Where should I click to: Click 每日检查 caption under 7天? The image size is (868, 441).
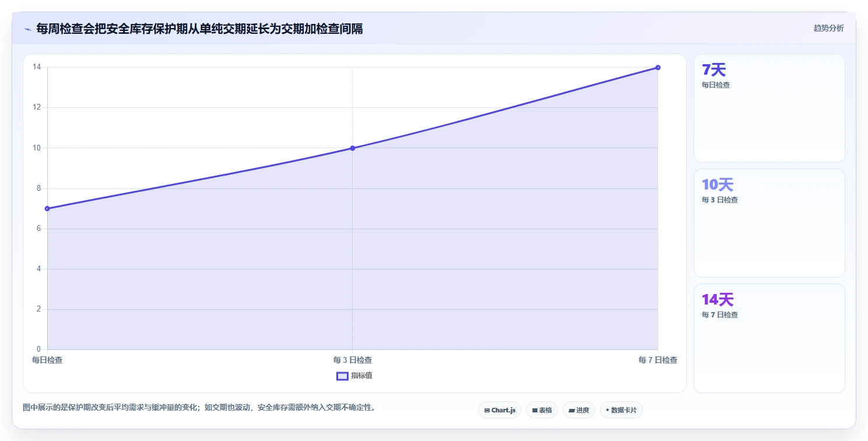tap(716, 85)
